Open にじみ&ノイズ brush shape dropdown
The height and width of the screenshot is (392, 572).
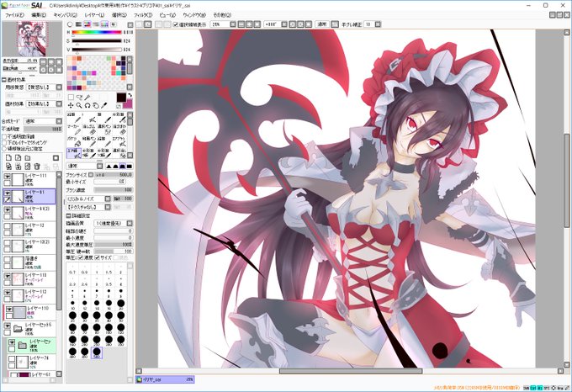click(108, 199)
